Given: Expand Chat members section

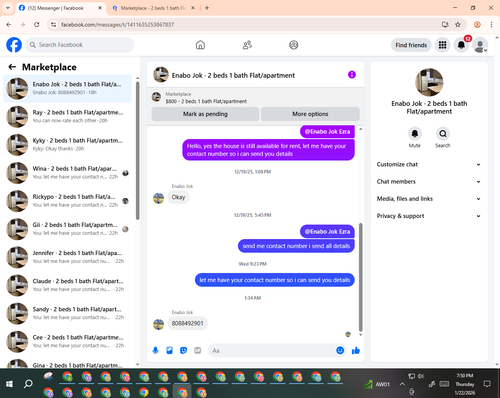Looking at the screenshot, I should (429, 182).
